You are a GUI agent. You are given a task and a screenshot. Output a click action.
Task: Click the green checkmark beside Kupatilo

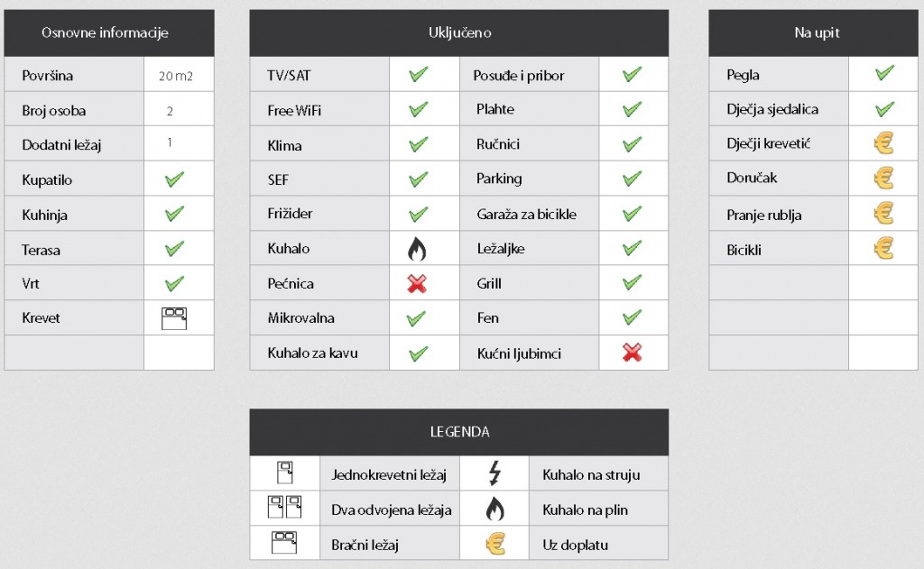pyautogui.click(x=175, y=179)
